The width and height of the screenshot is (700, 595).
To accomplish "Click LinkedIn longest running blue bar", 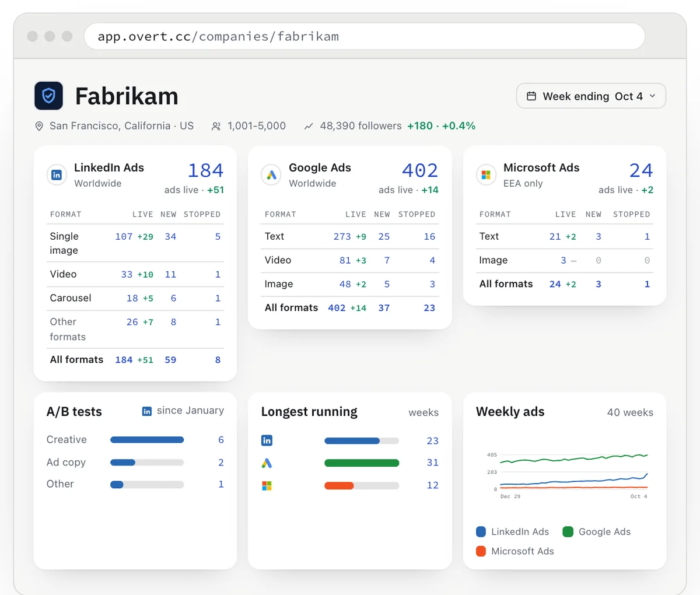I will (x=352, y=441).
